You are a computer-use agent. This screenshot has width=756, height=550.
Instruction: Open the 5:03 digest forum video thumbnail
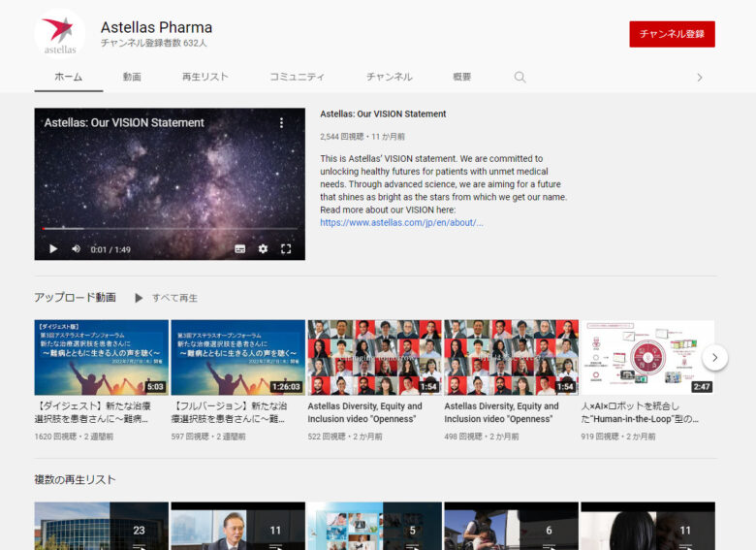pos(102,358)
